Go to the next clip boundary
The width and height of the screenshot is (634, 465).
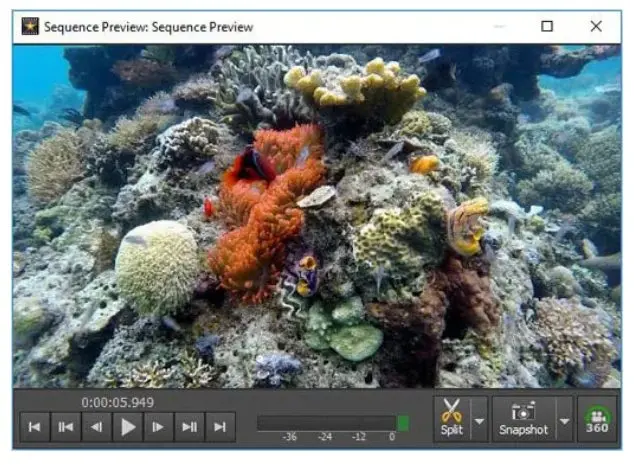[x=189, y=427]
